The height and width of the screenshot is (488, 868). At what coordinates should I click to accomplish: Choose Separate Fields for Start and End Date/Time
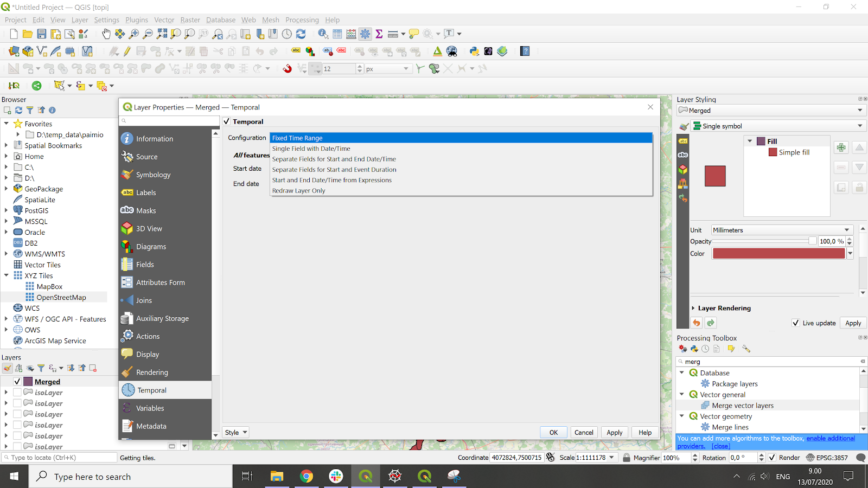461,159
